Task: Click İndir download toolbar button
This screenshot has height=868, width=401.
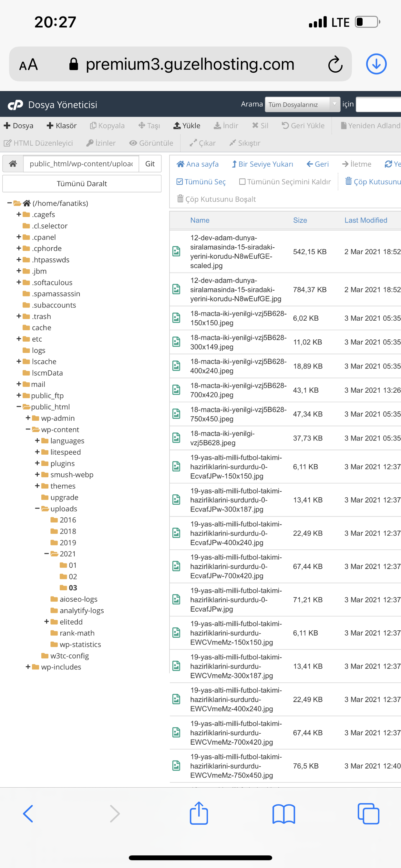Action: 226,126
